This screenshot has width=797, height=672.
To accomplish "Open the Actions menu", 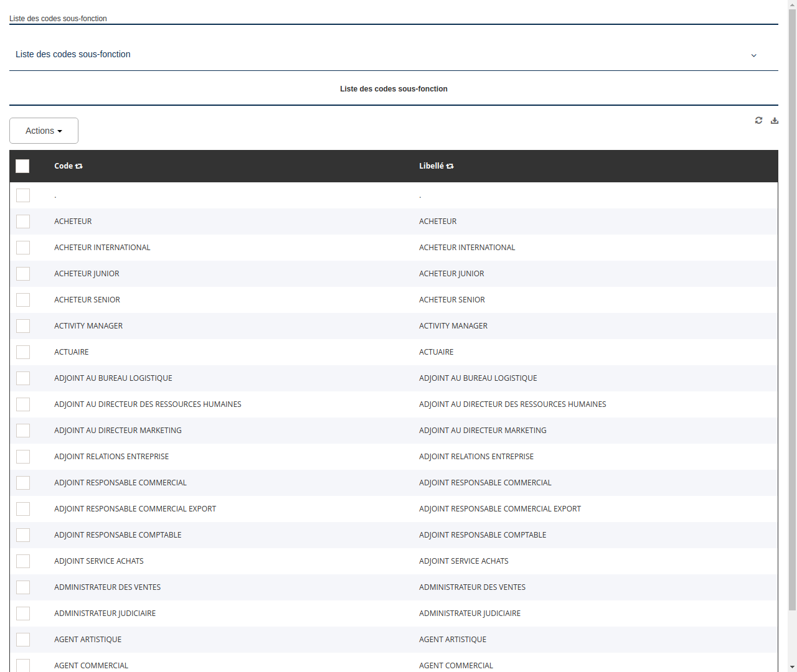I will click(43, 131).
